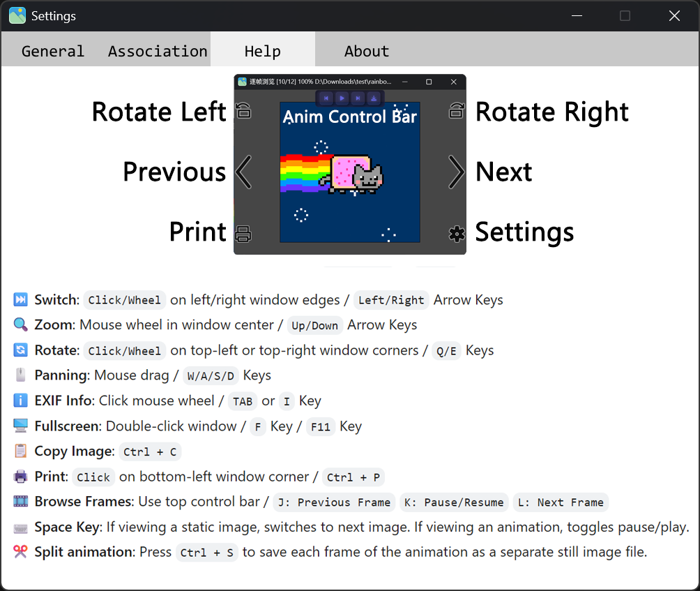Image resolution: width=700 pixels, height=591 pixels.
Task: Click the magnifier icon next to Zoom
Action: (x=19, y=324)
